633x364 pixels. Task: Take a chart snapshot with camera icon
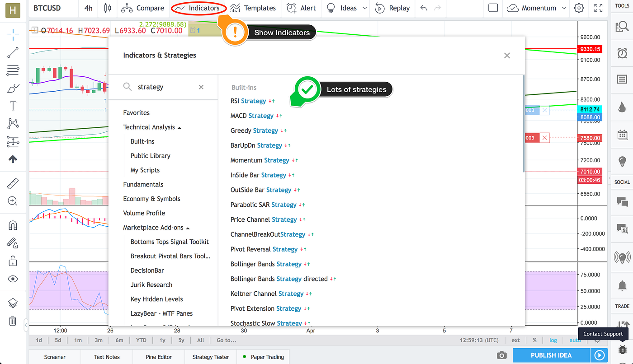pyautogui.click(x=501, y=355)
